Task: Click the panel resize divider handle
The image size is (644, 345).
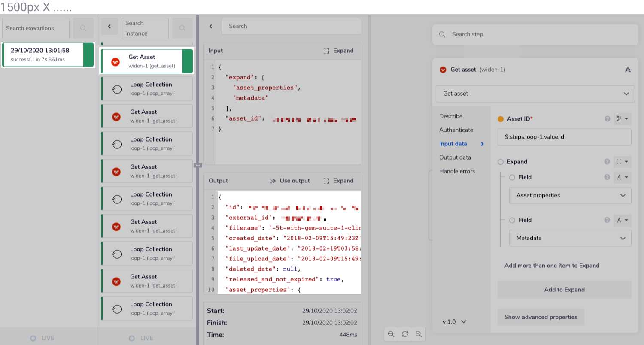Action: click(198, 165)
